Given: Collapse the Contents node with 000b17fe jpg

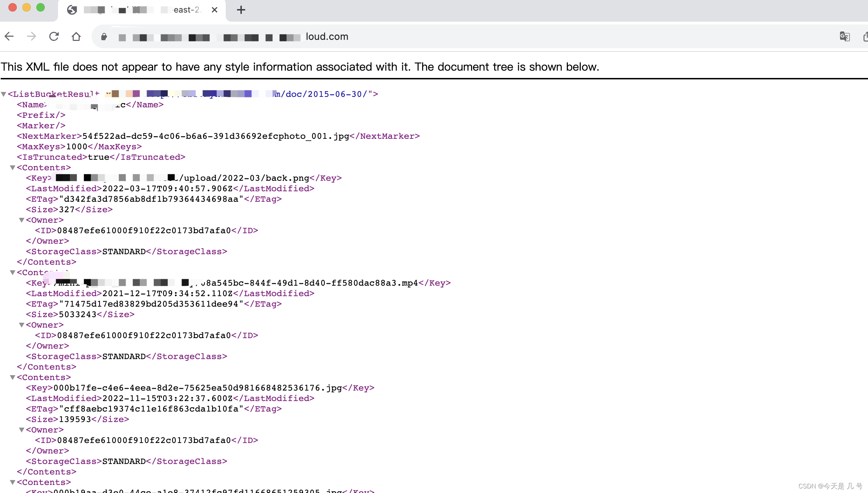Looking at the screenshot, I should [13, 377].
